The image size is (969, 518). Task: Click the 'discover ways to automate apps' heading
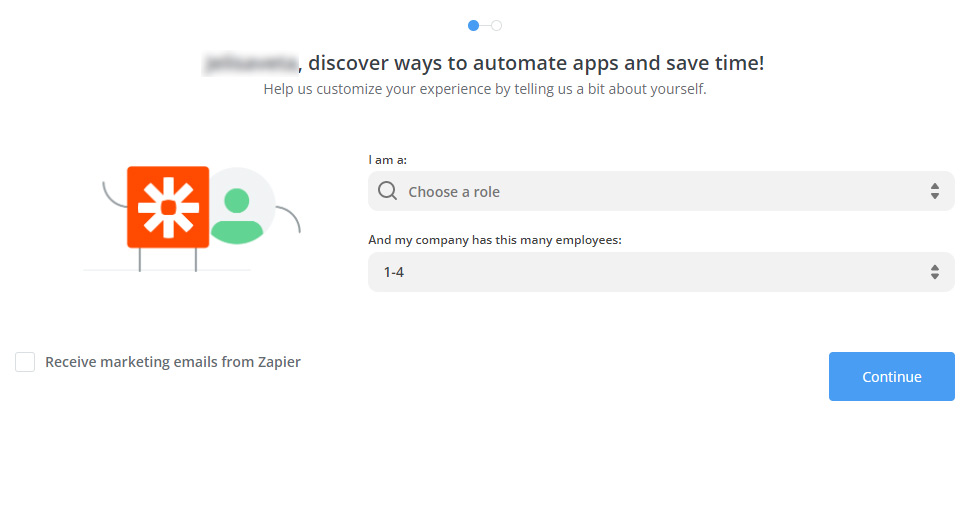(484, 63)
